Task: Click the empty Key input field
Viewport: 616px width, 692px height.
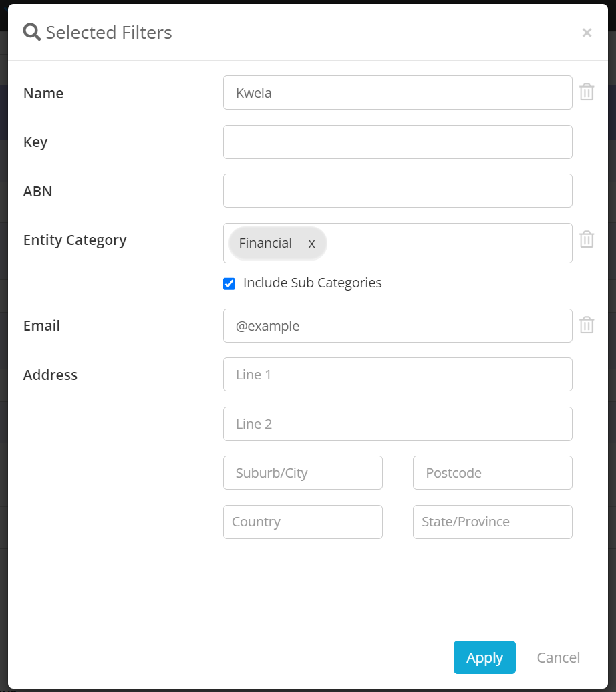Action: 398,142
